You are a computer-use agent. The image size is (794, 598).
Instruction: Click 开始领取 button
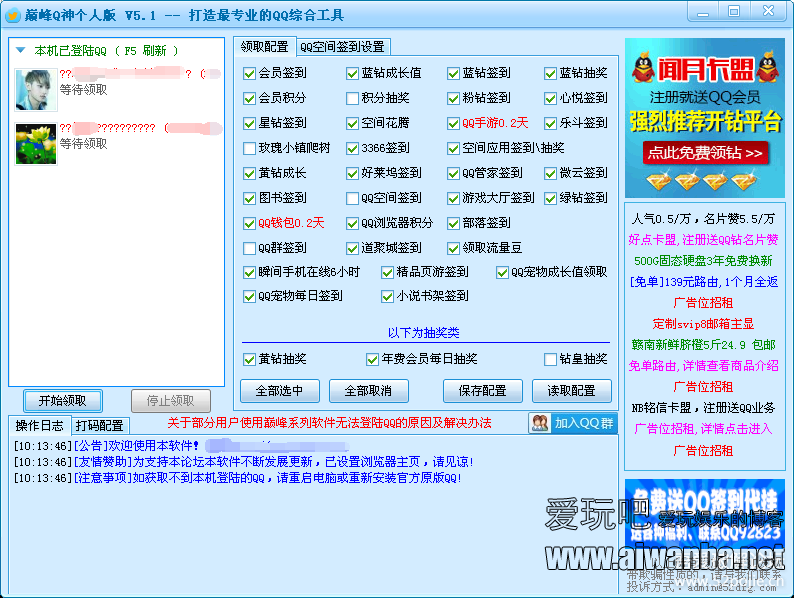[63, 401]
